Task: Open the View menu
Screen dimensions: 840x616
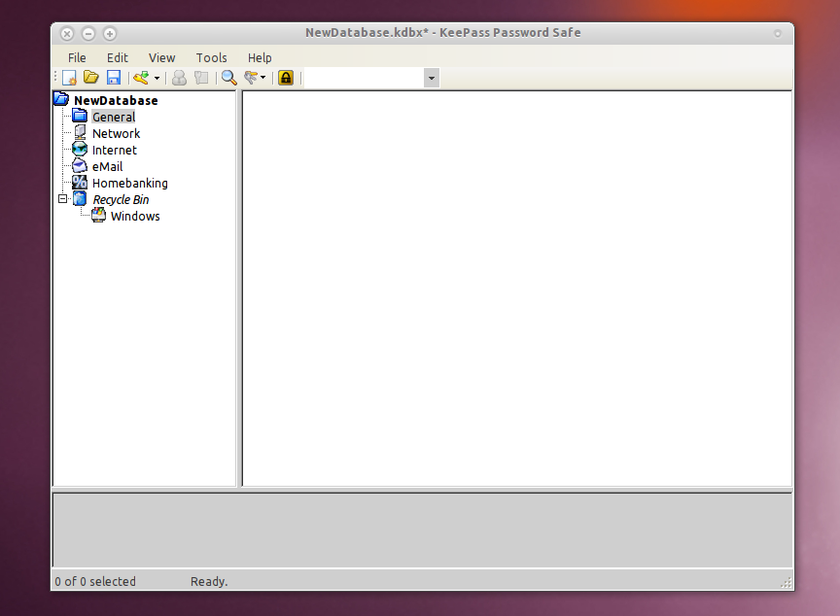Action: pos(161,57)
